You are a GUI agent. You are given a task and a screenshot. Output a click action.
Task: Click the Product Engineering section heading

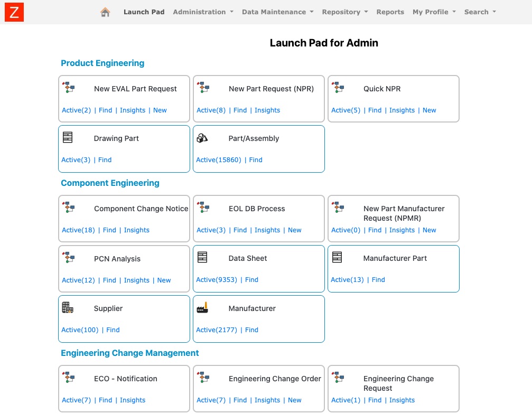(102, 63)
